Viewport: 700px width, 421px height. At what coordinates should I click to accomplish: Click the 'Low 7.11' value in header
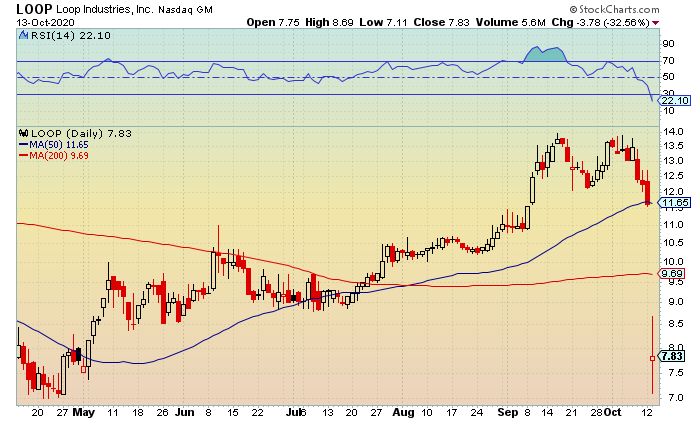click(x=383, y=22)
